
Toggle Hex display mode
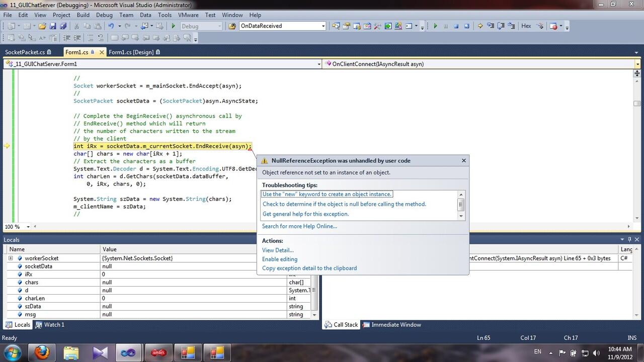tap(526, 26)
